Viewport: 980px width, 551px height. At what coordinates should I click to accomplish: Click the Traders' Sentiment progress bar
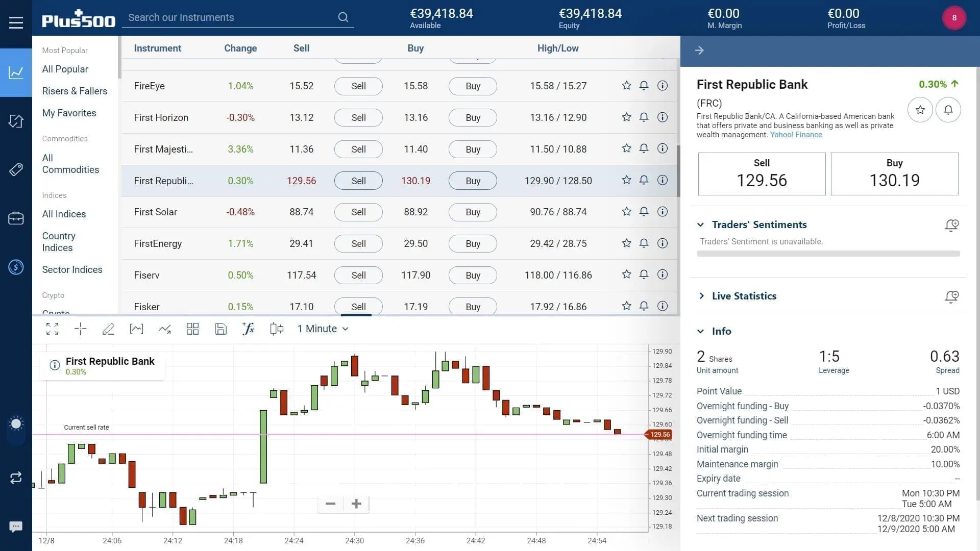tap(828, 254)
